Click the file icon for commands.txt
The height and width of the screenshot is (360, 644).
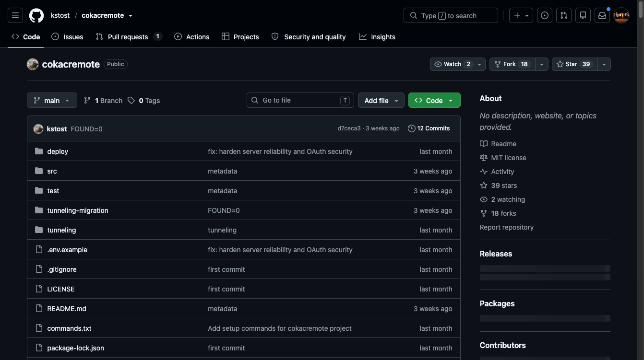click(39, 328)
